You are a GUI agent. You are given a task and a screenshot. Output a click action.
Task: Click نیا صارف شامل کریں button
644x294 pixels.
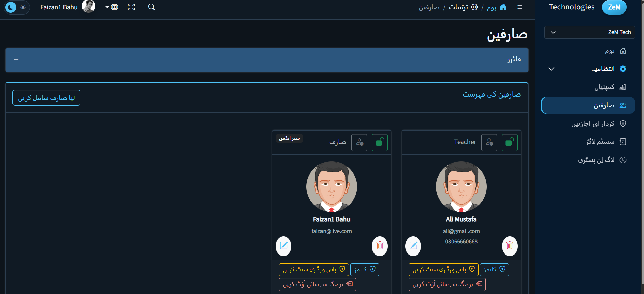[46, 98]
